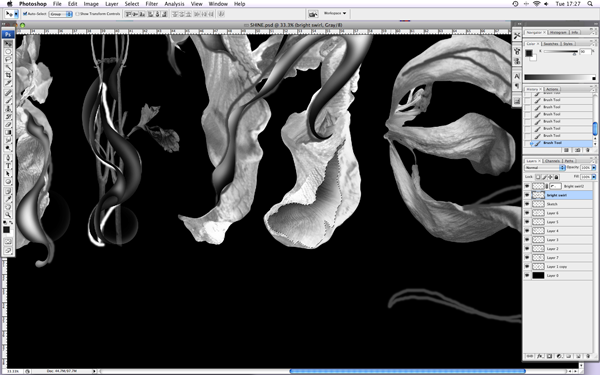Open the Character panel icon in the dock
This screenshot has height=375, width=600.
click(517, 76)
